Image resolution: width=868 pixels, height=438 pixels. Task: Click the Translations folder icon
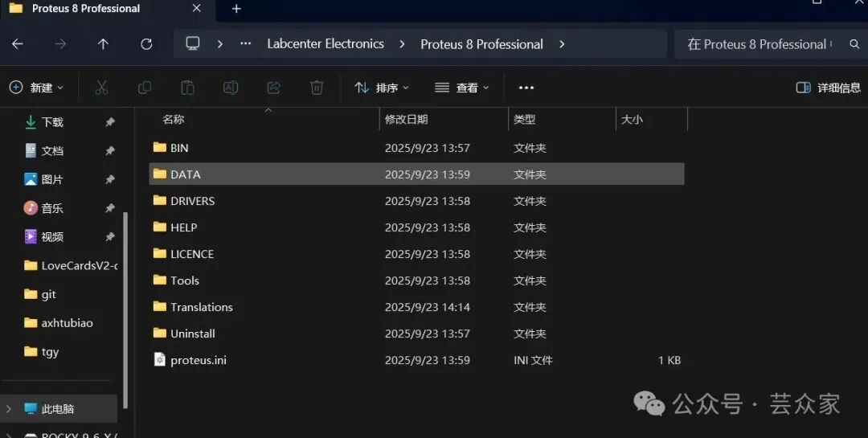click(159, 307)
